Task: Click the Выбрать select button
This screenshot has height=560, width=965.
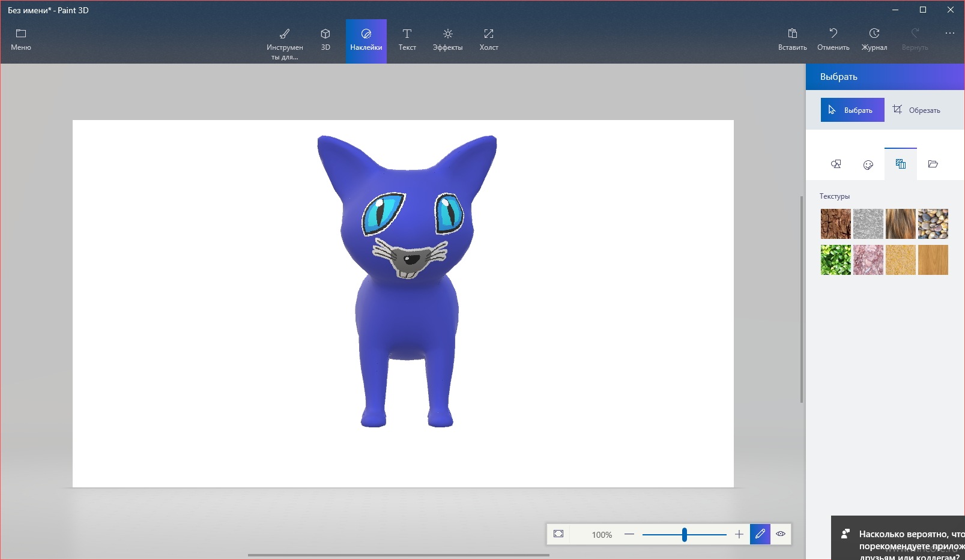Action: [x=853, y=110]
